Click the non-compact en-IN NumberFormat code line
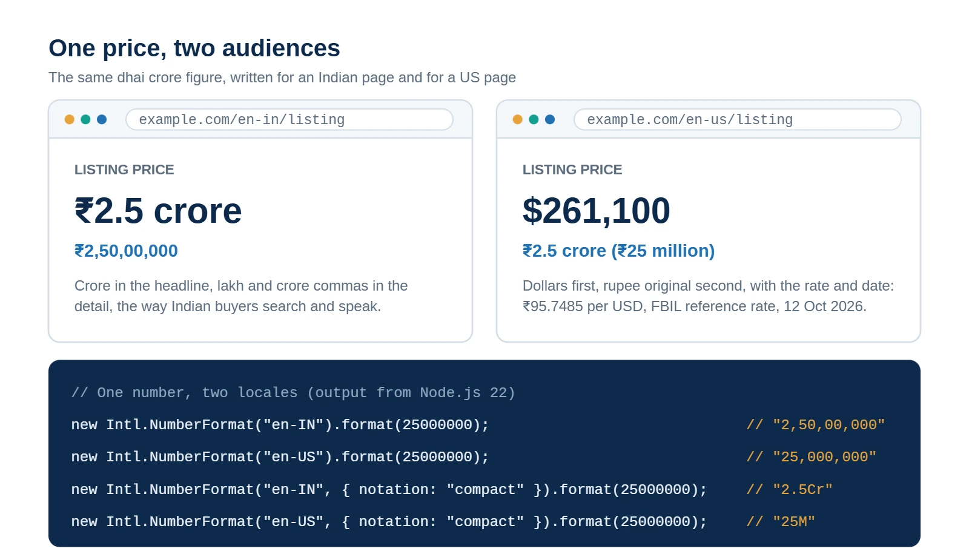 point(280,424)
